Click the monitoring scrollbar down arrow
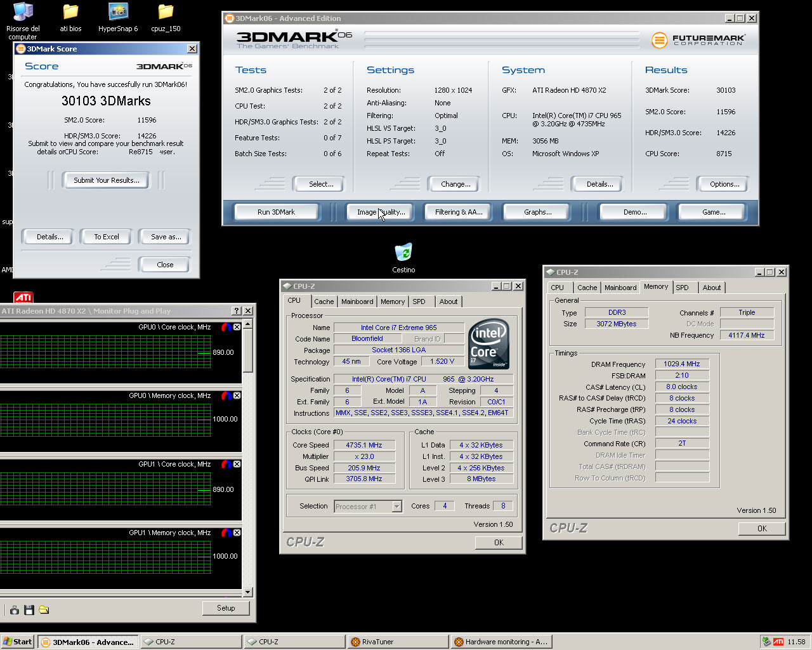812x650 pixels. [x=248, y=592]
